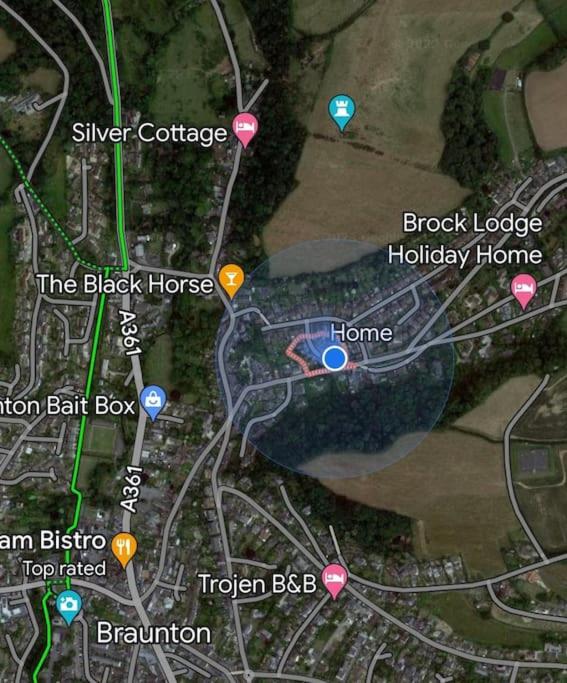567x683 pixels.
Task: Tap the Trojen B&B hotel pin
Action: click(x=334, y=579)
